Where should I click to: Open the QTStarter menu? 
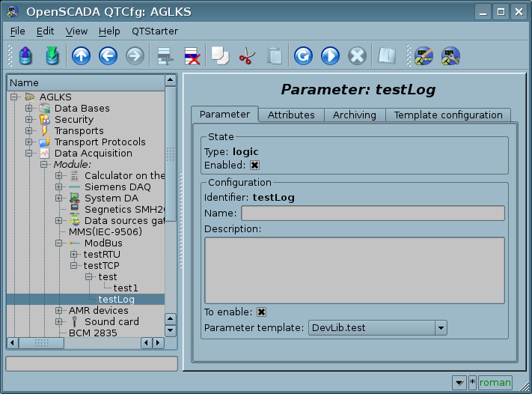[155, 31]
